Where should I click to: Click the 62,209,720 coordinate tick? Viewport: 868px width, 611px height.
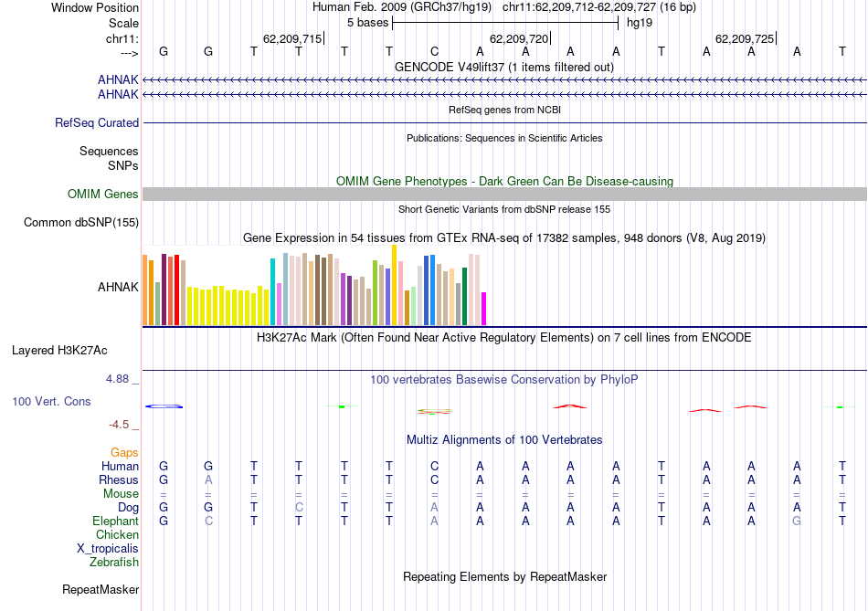click(519, 38)
